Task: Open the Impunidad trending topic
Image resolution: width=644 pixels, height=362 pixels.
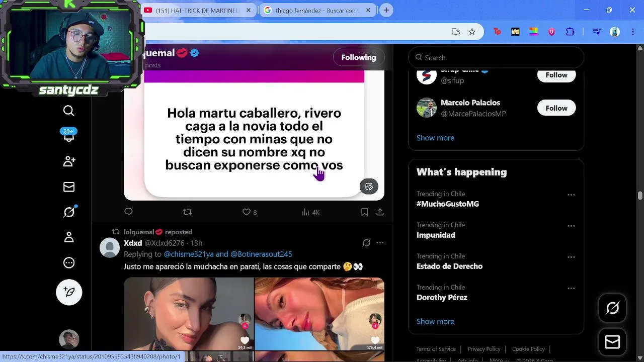Action: point(436,235)
